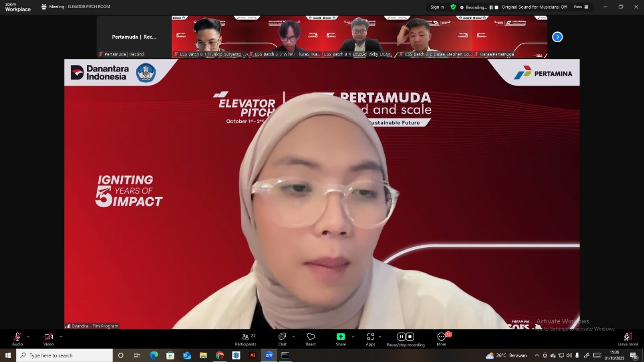Pause the recording from the top bar

[x=491, y=7]
